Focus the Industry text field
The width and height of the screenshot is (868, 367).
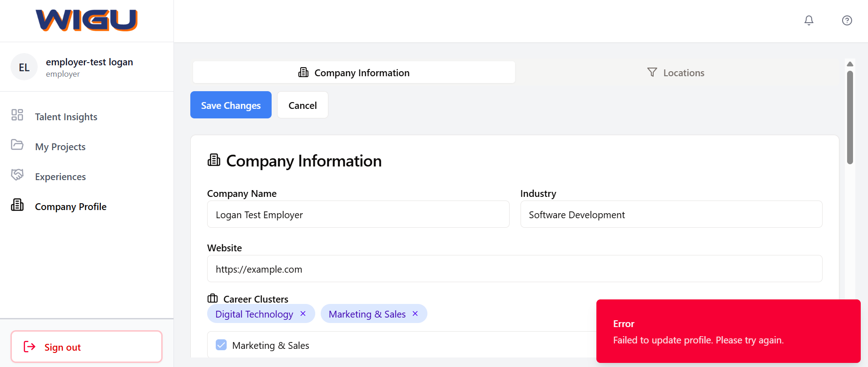[671, 215]
